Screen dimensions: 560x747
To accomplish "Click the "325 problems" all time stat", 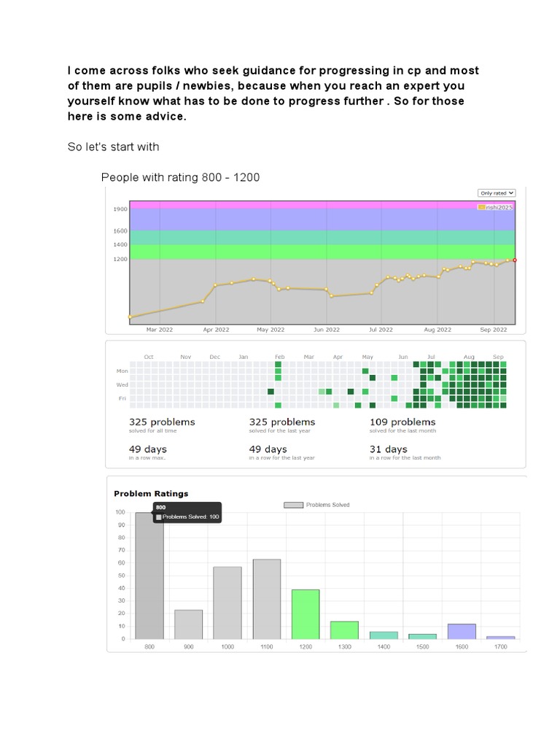I will pyautogui.click(x=162, y=422).
